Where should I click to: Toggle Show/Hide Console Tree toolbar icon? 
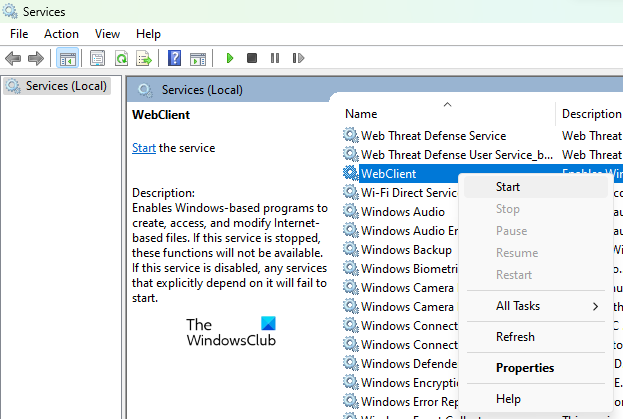click(67, 58)
